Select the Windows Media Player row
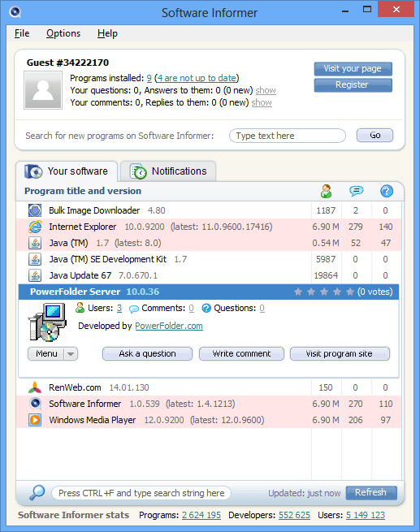This screenshot has width=420, height=532. (x=209, y=420)
